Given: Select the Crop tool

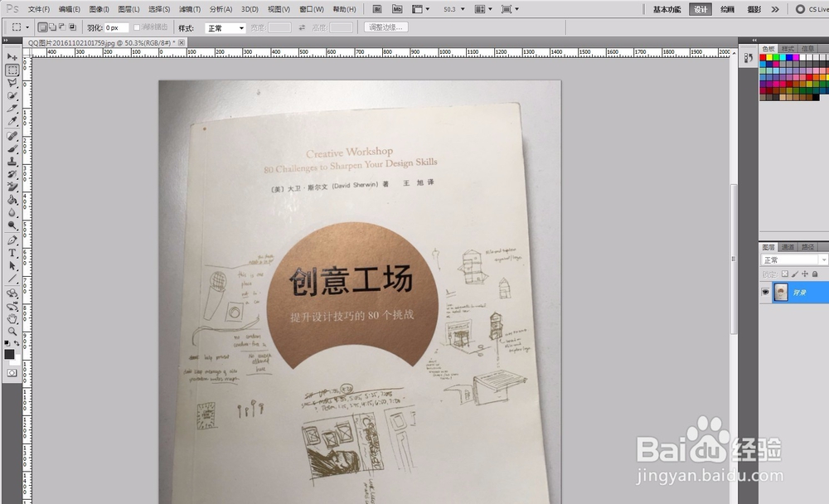Looking at the screenshot, I should [x=12, y=109].
